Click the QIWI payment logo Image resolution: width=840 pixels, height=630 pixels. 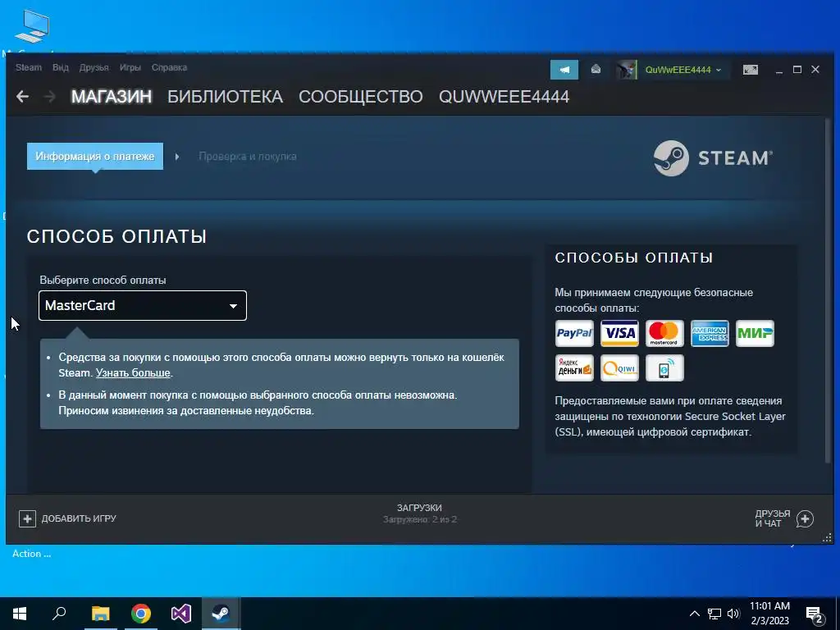pos(619,368)
